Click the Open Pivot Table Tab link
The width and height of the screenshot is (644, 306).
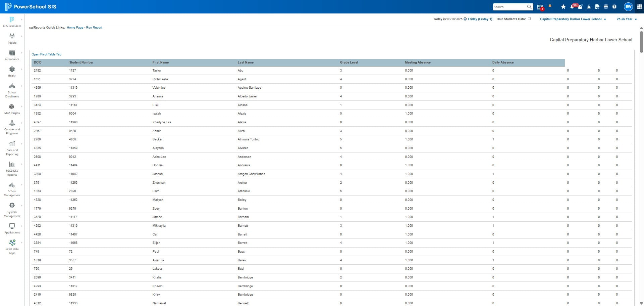[46, 54]
